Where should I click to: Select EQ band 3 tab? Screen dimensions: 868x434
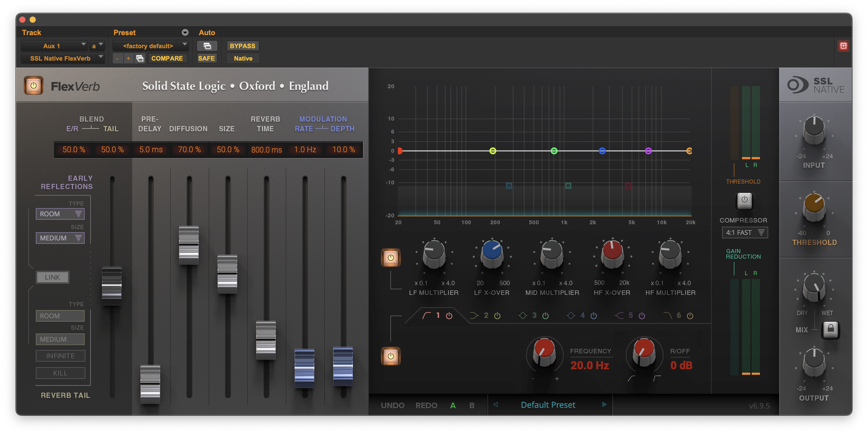click(x=534, y=315)
